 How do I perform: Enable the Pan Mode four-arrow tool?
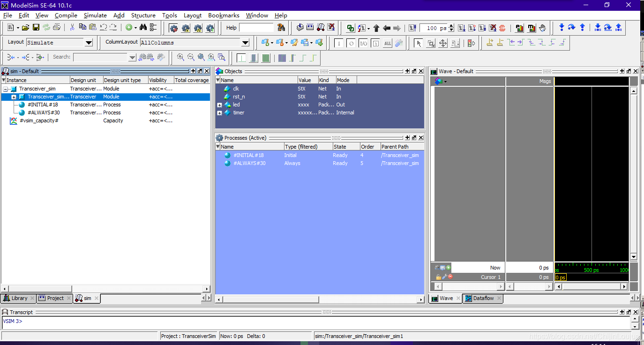pyautogui.click(x=443, y=43)
